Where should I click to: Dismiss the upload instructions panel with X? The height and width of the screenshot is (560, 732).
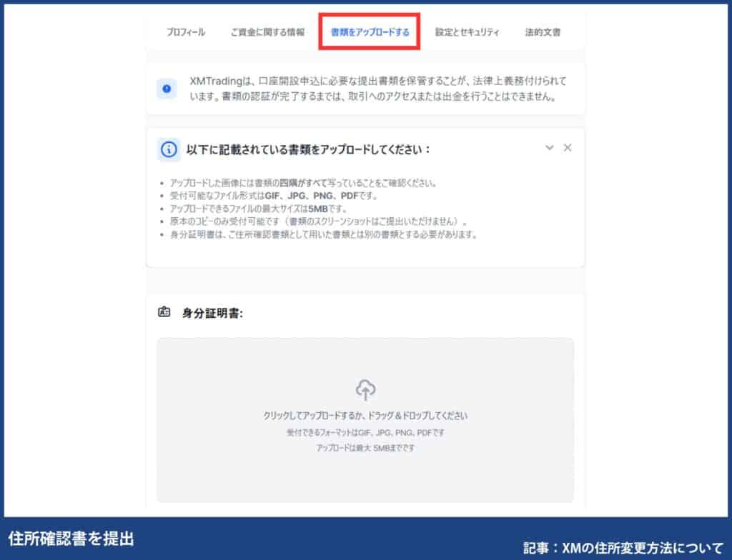coord(567,147)
